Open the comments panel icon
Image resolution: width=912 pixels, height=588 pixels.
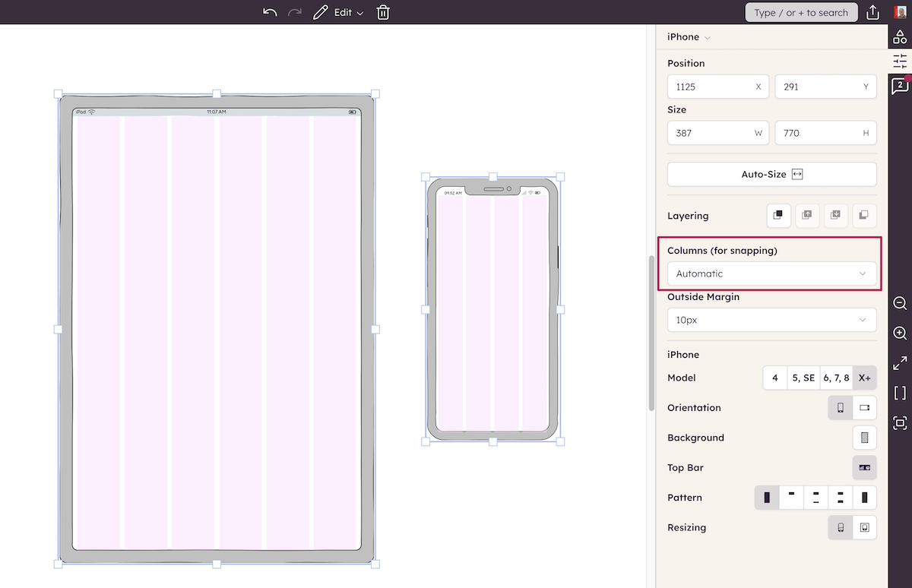[900, 86]
